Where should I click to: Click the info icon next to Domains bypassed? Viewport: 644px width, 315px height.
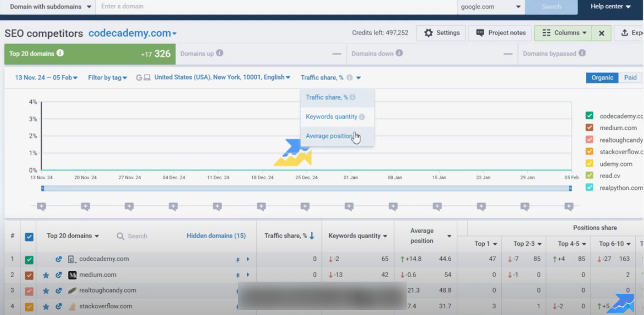pos(582,53)
